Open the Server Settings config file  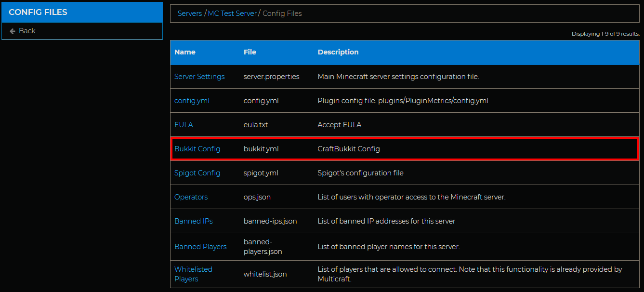coord(199,77)
